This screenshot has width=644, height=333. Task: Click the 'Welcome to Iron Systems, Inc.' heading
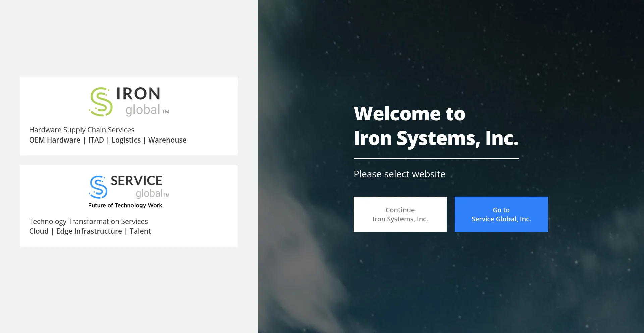(x=436, y=126)
